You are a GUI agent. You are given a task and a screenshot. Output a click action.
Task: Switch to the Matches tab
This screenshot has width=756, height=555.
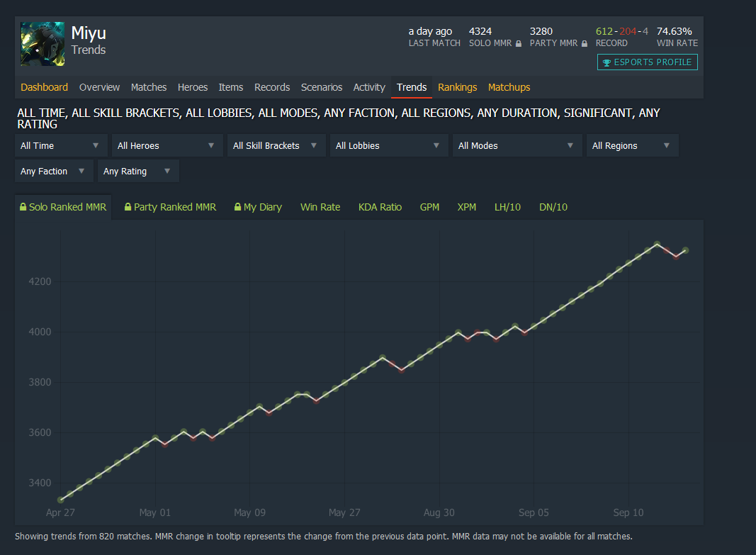tap(149, 87)
